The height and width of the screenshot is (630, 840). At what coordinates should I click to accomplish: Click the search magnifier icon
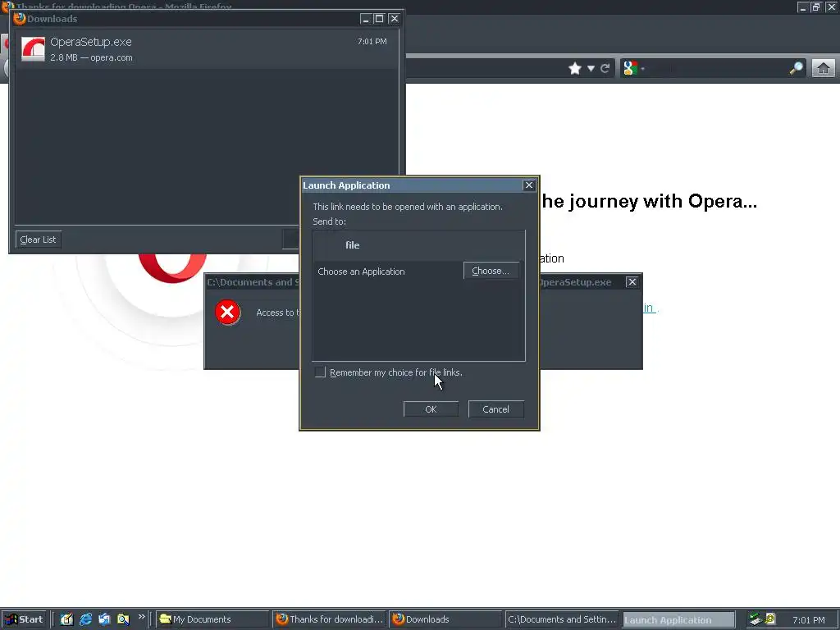[797, 68]
